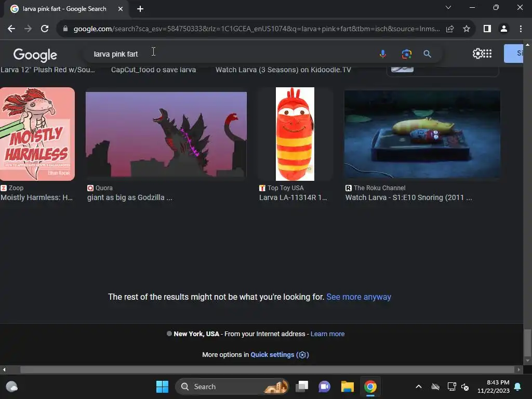Open Task View on taskbar
This screenshot has width=532, height=399.
302,387
